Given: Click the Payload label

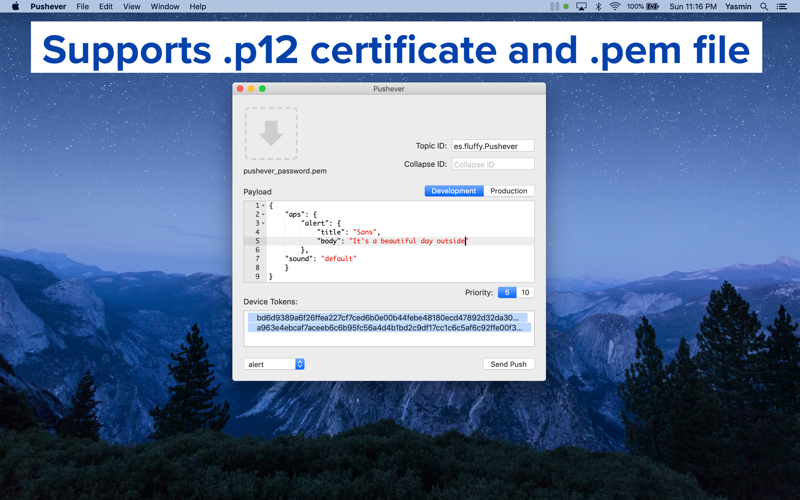Looking at the screenshot, I should (257, 192).
